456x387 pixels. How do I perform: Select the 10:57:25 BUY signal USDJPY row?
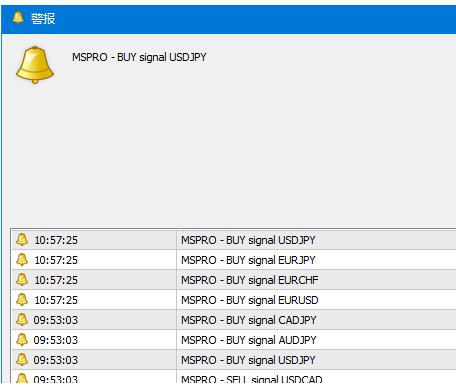[x=234, y=240]
